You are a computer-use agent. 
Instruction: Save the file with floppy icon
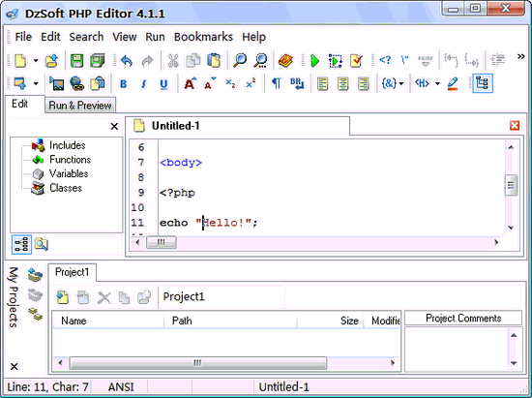point(76,61)
